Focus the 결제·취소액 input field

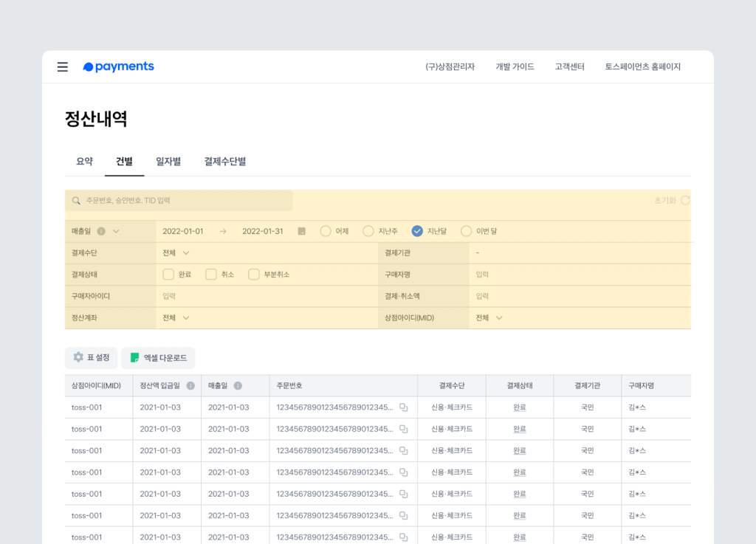pyautogui.click(x=580, y=296)
